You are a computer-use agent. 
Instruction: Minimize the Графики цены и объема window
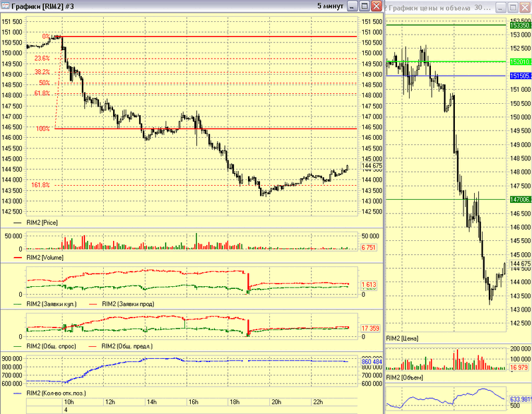click(x=501, y=7)
